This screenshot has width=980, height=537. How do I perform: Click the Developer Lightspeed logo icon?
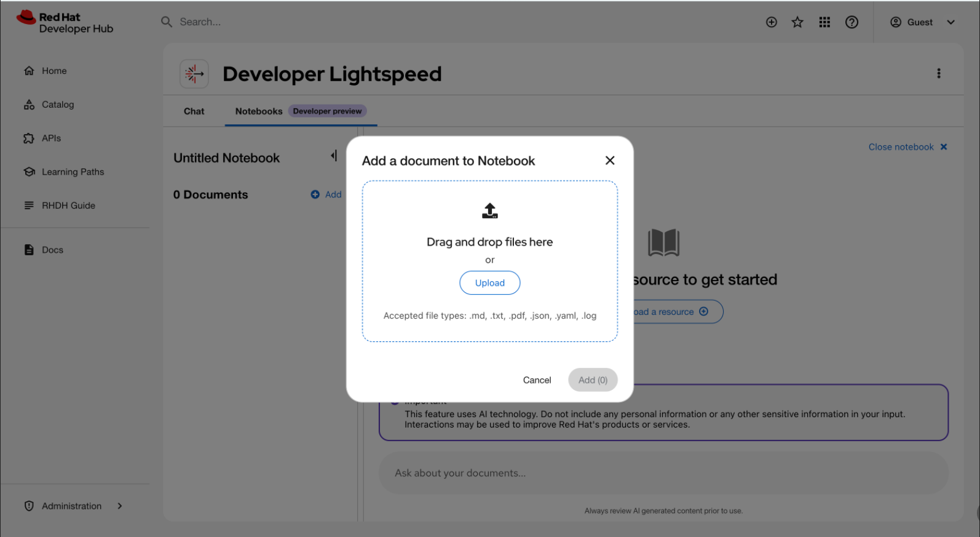pos(194,74)
